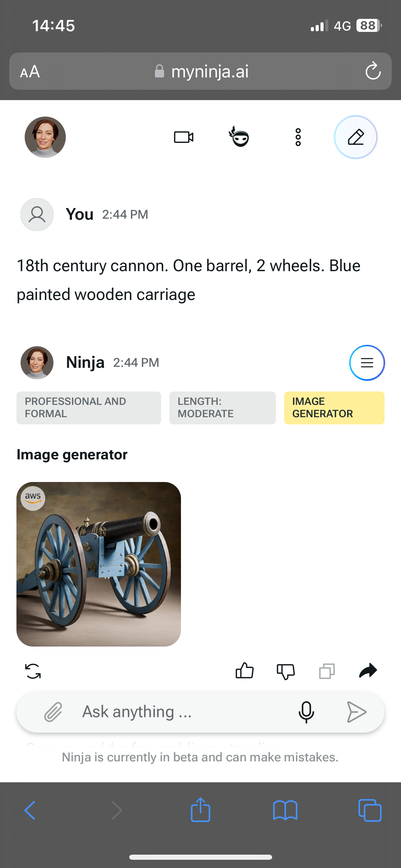Select the Professional and Formal tone chip
This screenshot has width=401, height=868.
89,408
